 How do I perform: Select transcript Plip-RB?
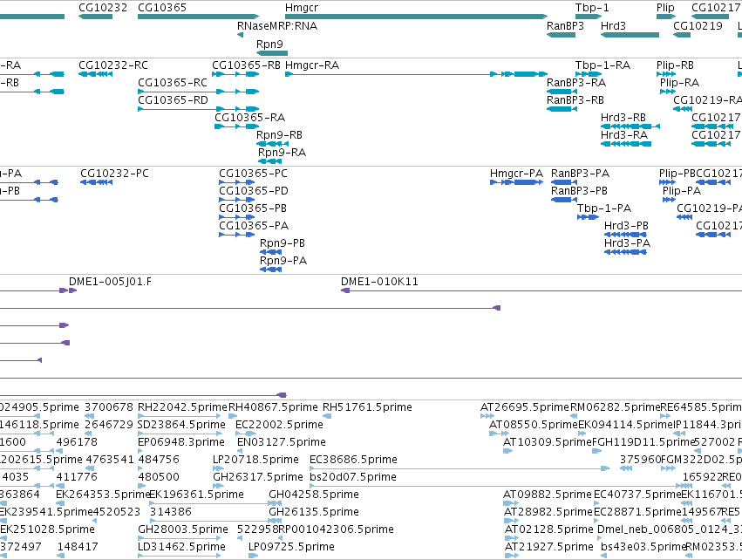675,65
